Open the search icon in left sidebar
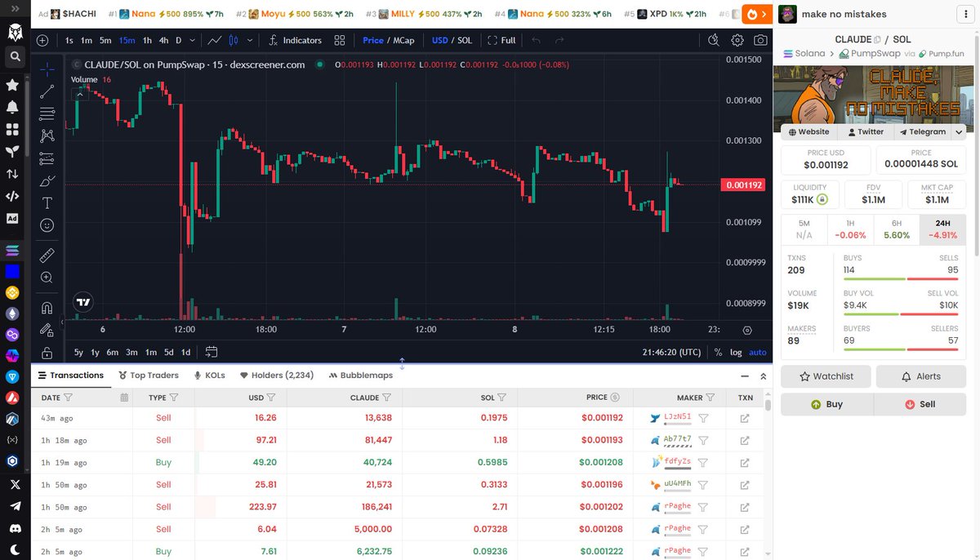This screenshot has width=980, height=560. pyautogui.click(x=13, y=56)
